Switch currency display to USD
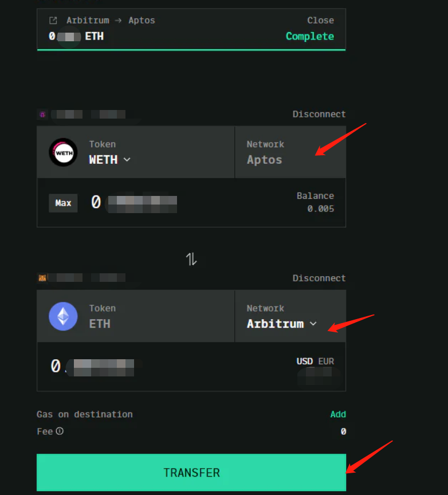 coord(304,361)
